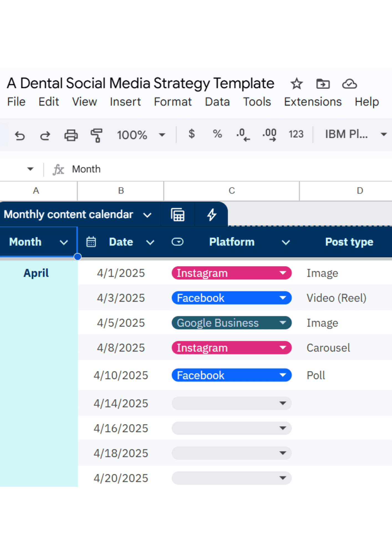Expand Monthly content calendar table menu

point(147,215)
